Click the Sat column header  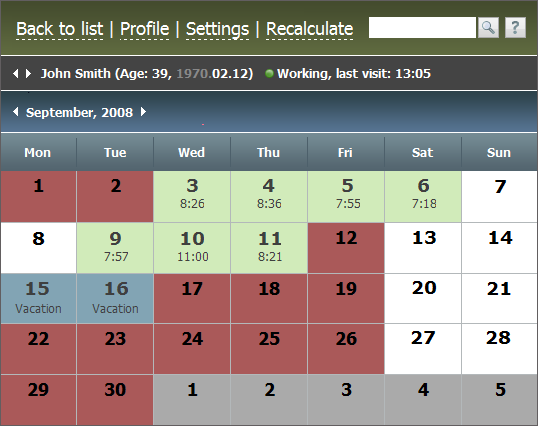423,152
